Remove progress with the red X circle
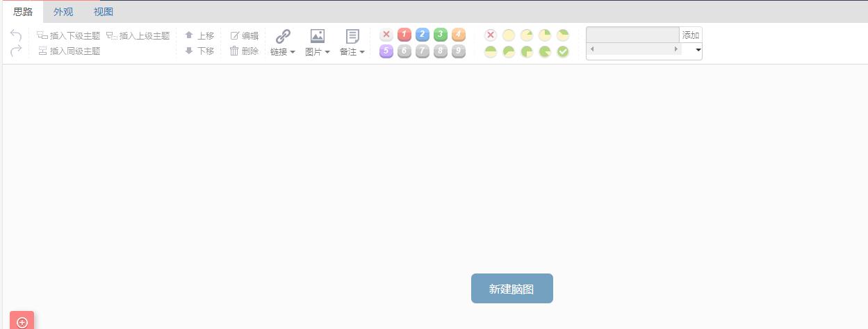Image resolution: width=868 pixels, height=329 pixels. click(491, 35)
